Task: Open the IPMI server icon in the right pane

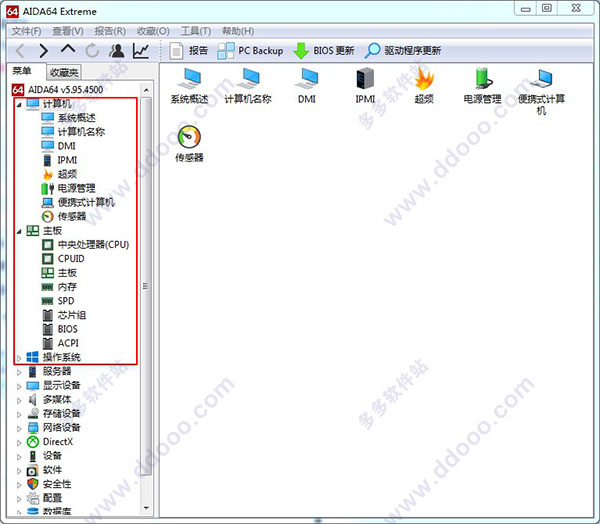Action: 365,86
